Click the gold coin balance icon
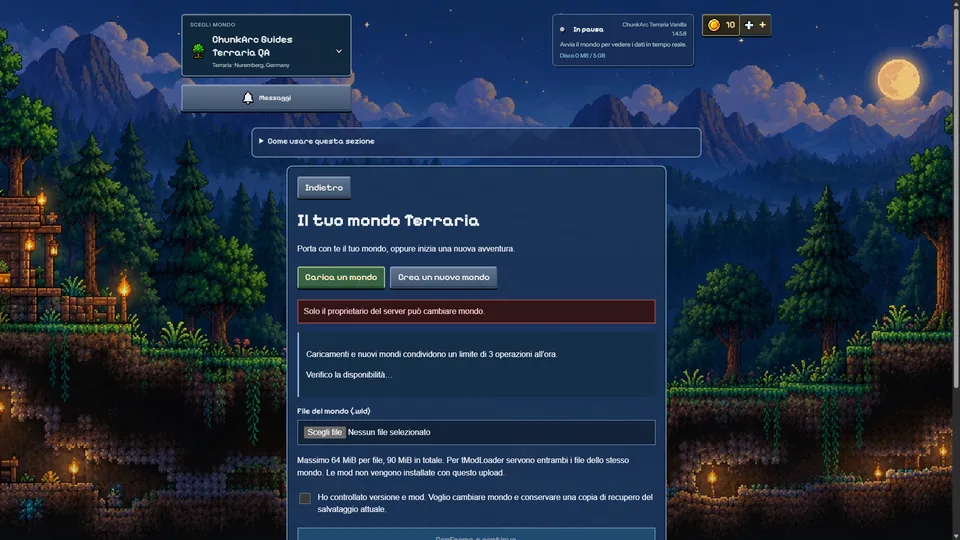Viewport: 960px width, 540px height. pyautogui.click(x=714, y=25)
